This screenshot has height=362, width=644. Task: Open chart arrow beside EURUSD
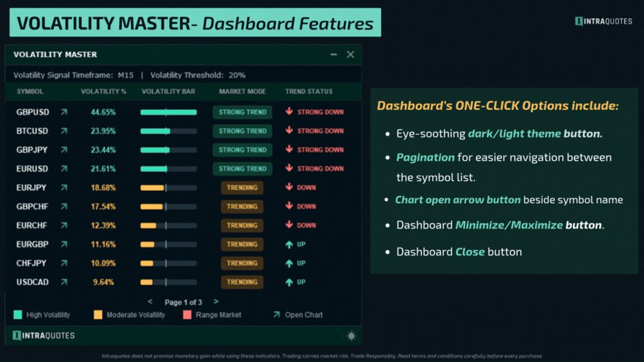[x=64, y=168]
